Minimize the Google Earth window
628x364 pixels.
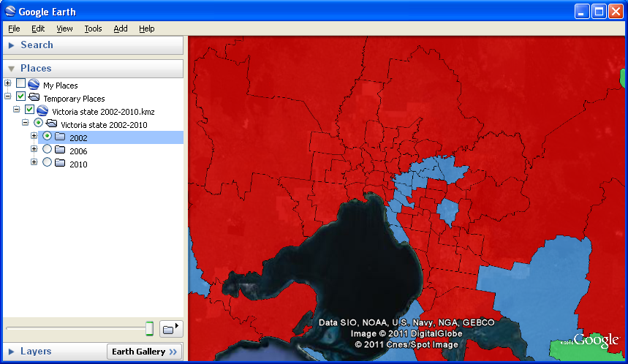pyautogui.click(x=582, y=12)
